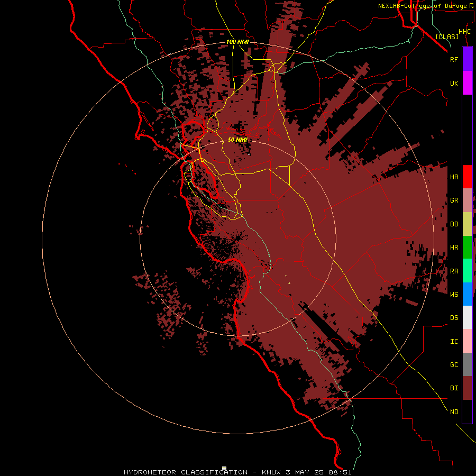This screenshot has height=476, width=476.
Task: Pick the dark green HR legend swatch
Action: 467,248
